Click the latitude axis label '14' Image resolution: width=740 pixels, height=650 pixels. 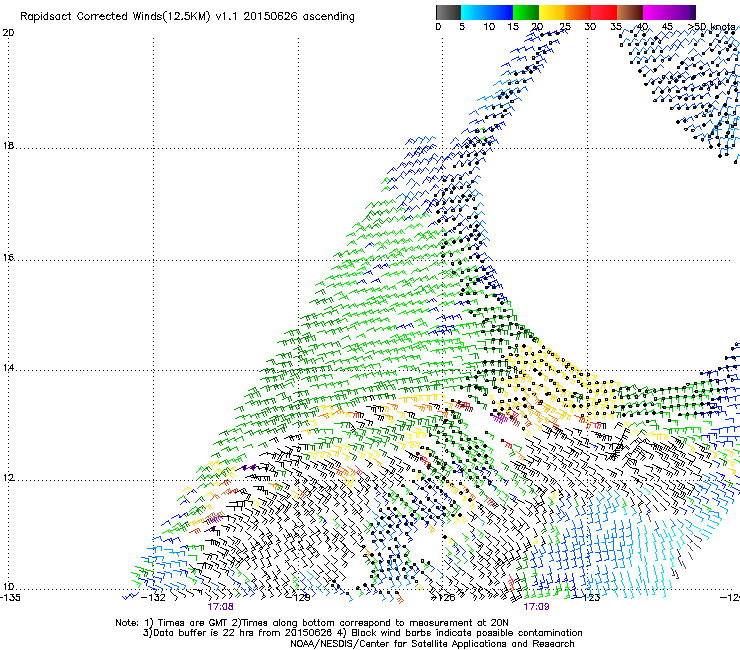click(8, 368)
